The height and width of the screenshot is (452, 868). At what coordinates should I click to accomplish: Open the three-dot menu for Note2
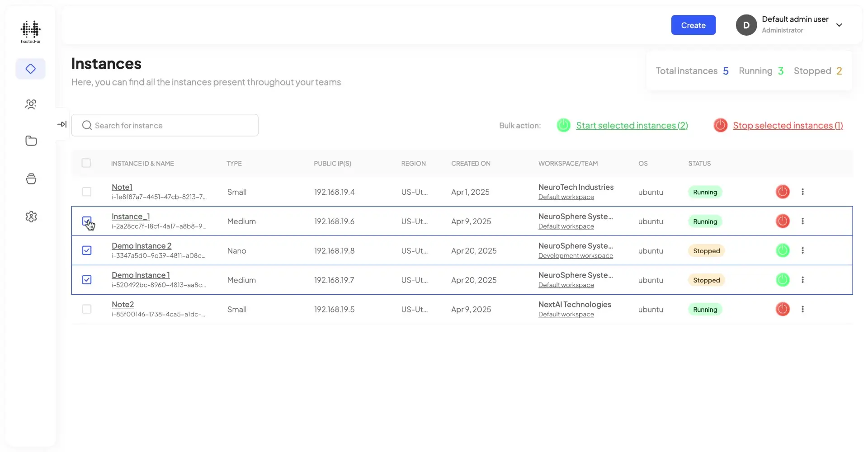(x=802, y=309)
